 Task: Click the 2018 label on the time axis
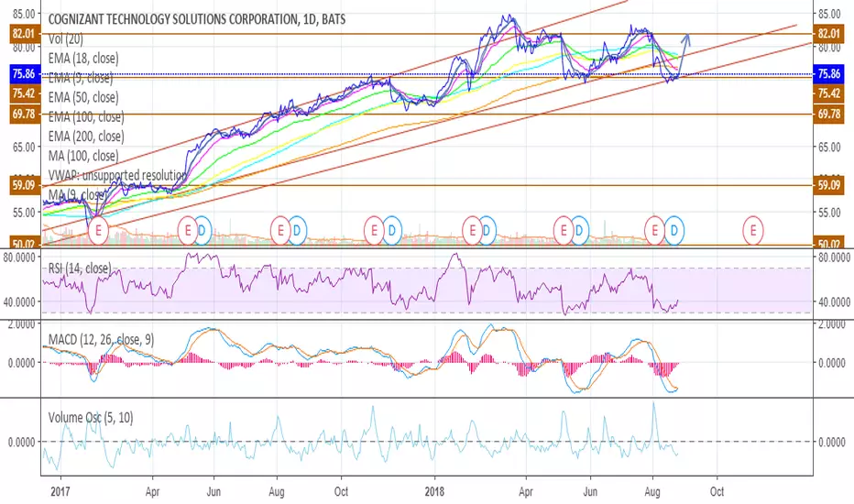tap(434, 491)
